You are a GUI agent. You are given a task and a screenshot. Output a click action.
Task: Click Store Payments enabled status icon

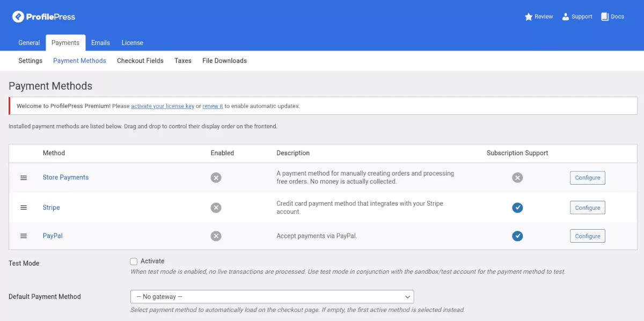coord(216,178)
